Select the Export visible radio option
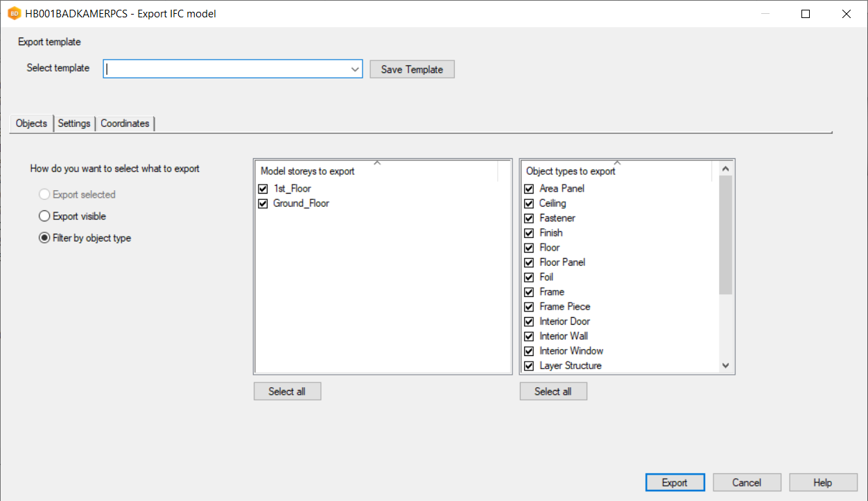Image resolution: width=868 pixels, height=501 pixels. click(x=44, y=216)
